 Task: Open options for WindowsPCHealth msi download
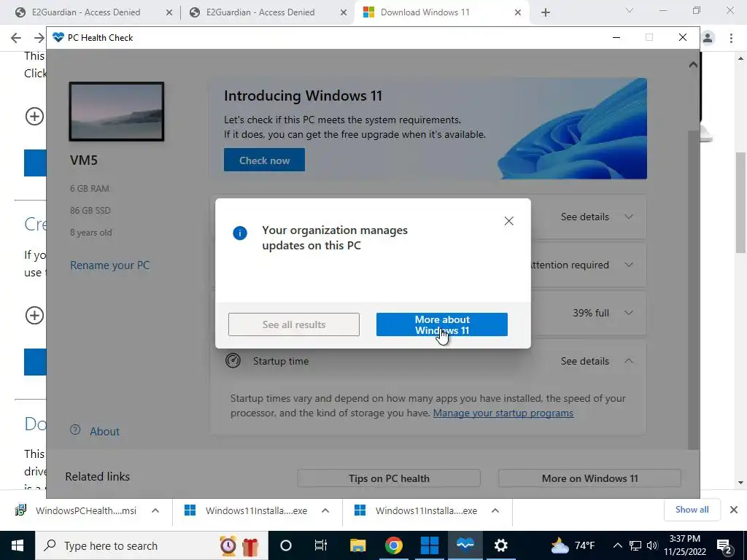pyautogui.click(x=155, y=511)
